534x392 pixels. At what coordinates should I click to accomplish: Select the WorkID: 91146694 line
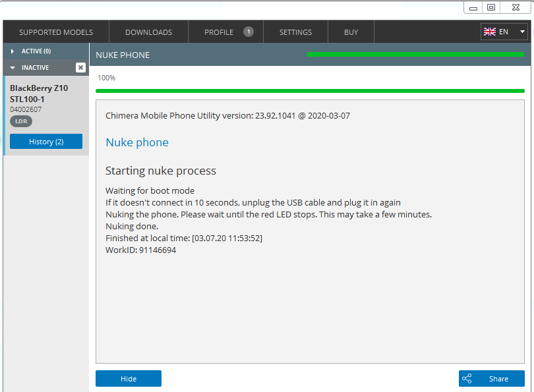click(x=140, y=250)
